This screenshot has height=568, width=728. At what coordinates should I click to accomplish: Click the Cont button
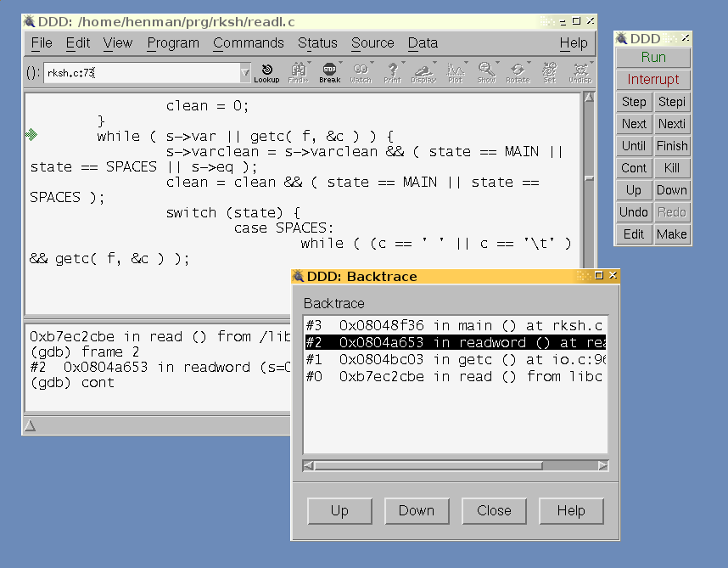[x=634, y=168]
